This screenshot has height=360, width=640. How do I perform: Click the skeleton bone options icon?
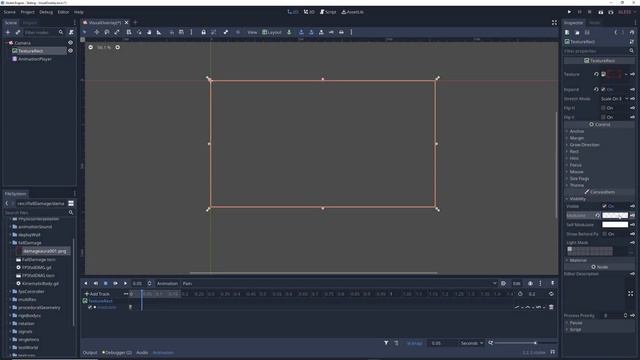pos(226,32)
